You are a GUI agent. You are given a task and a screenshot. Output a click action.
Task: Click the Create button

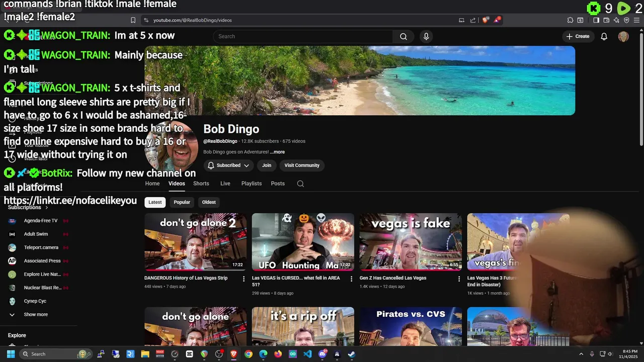(578, 36)
